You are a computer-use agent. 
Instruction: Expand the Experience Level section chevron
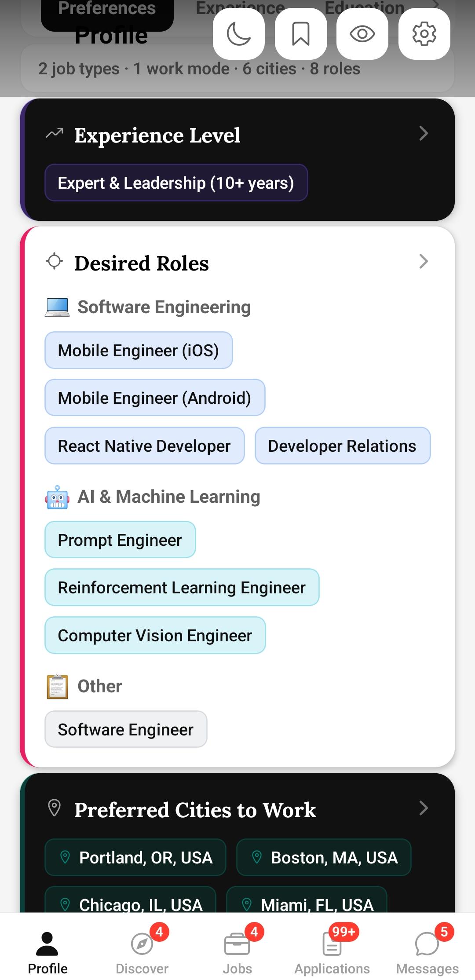coord(423,133)
